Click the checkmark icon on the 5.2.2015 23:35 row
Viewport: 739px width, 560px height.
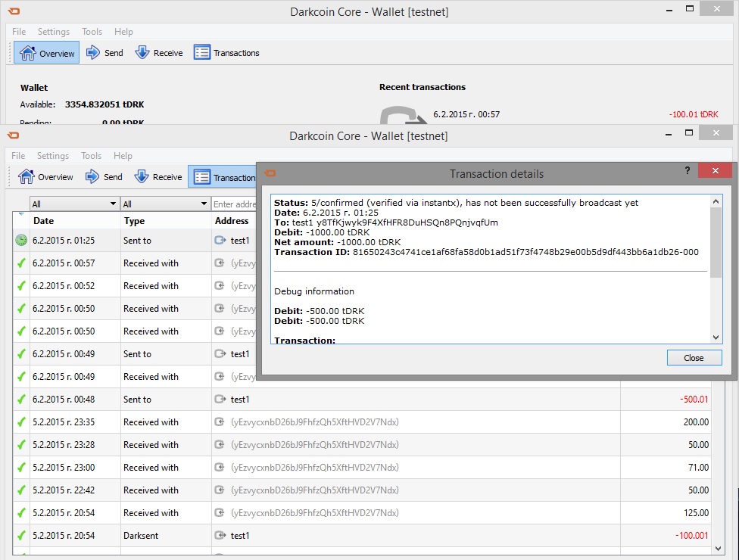pyautogui.click(x=21, y=422)
